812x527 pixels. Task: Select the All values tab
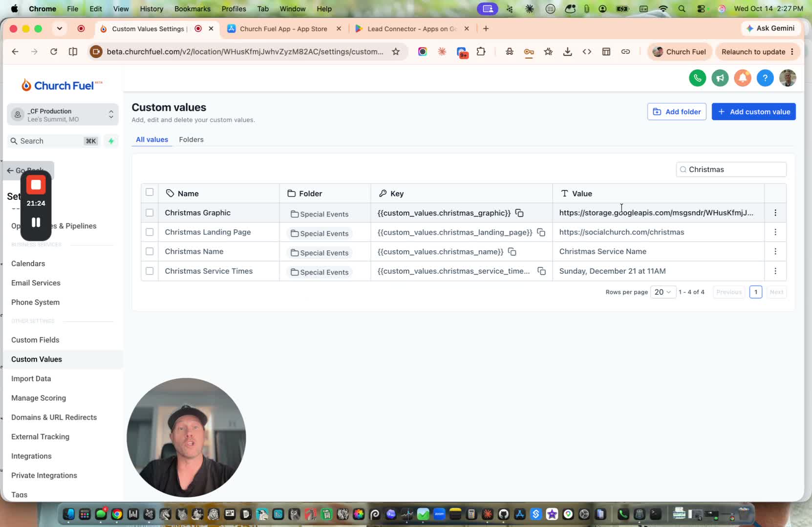(x=152, y=139)
